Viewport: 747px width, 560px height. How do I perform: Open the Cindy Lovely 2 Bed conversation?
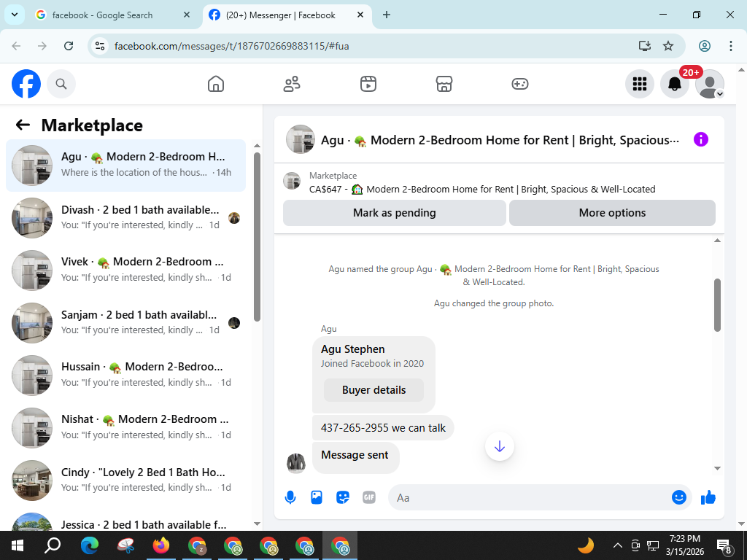pyautogui.click(x=125, y=480)
